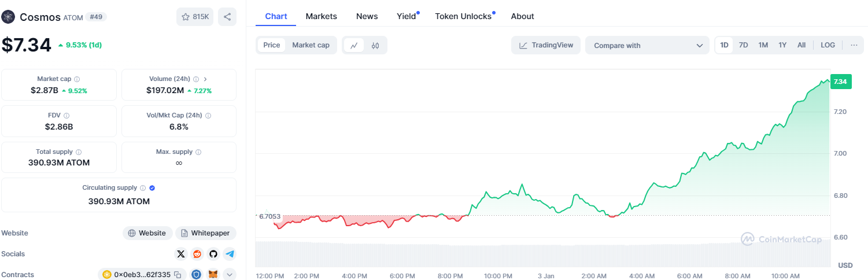This screenshot has height=280, width=868.
Task: Open the chart options three-dots menu
Action: [854, 45]
